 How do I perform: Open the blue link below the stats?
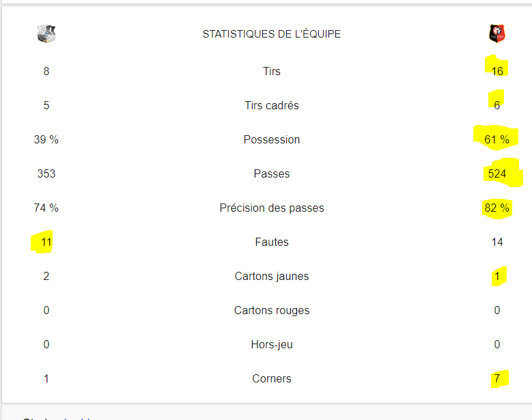click(78, 418)
